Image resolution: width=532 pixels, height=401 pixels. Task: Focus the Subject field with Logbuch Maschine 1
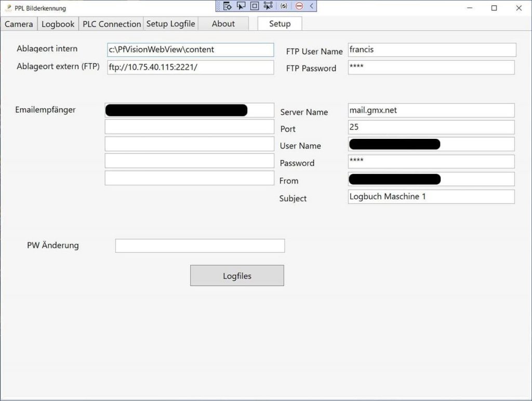431,197
